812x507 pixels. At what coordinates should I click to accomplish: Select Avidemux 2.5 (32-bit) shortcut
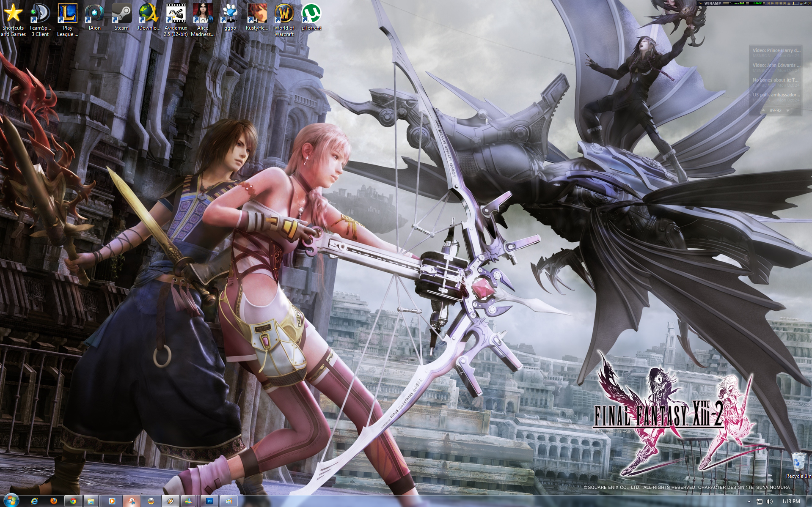click(176, 19)
